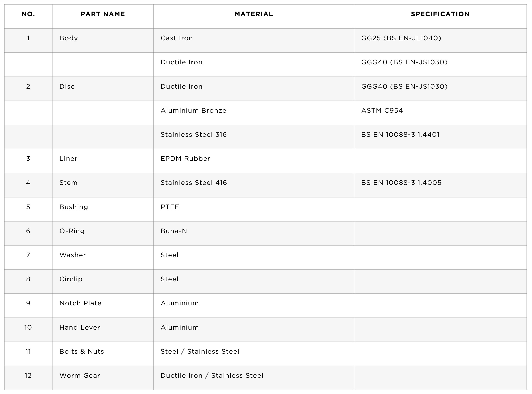Click the ASTM C954 specification cell
The width and height of the screenshot is (532, 394).
[440, 113]
